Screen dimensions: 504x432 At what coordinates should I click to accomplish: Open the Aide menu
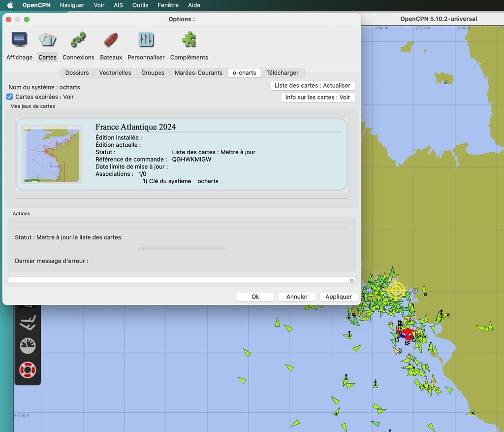(x=194, y=5)
